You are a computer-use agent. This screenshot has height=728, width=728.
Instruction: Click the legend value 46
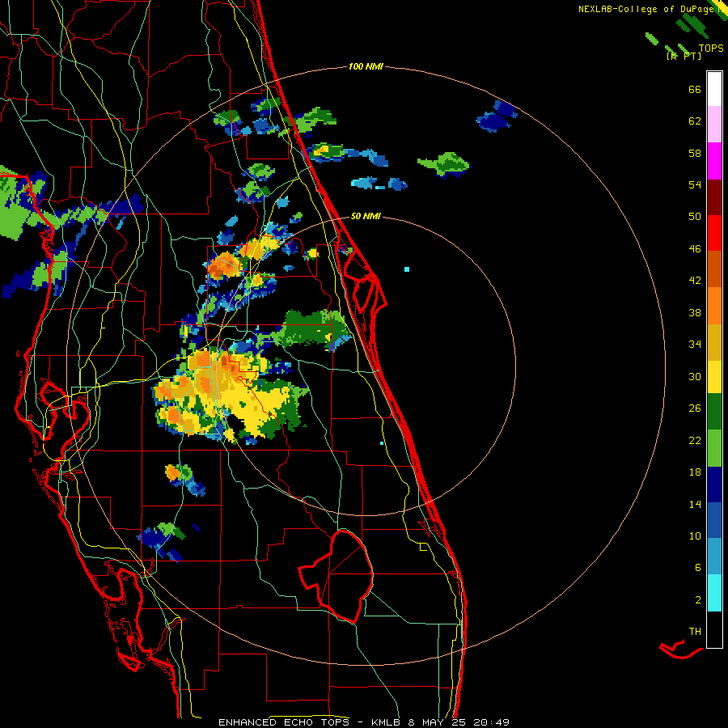pos(695,249)
